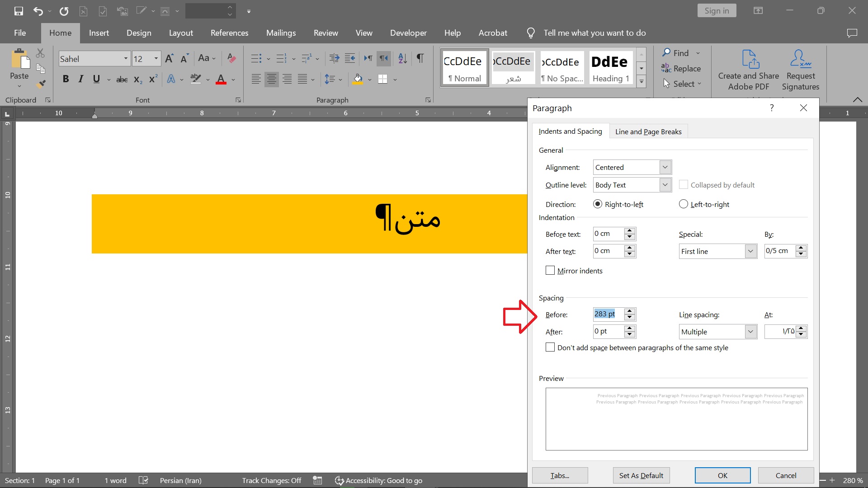Justify text alignment in ribbon

[x=302, y=79]
